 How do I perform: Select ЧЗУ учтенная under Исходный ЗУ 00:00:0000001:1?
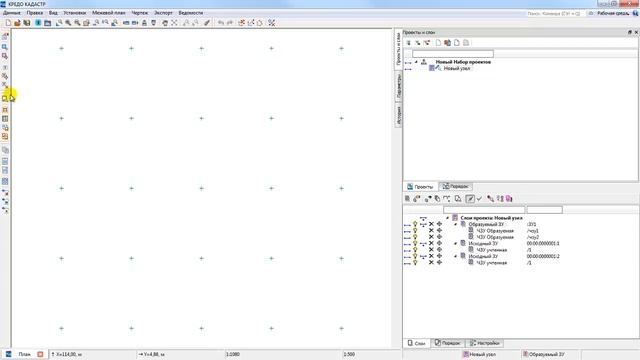[492, 250]
